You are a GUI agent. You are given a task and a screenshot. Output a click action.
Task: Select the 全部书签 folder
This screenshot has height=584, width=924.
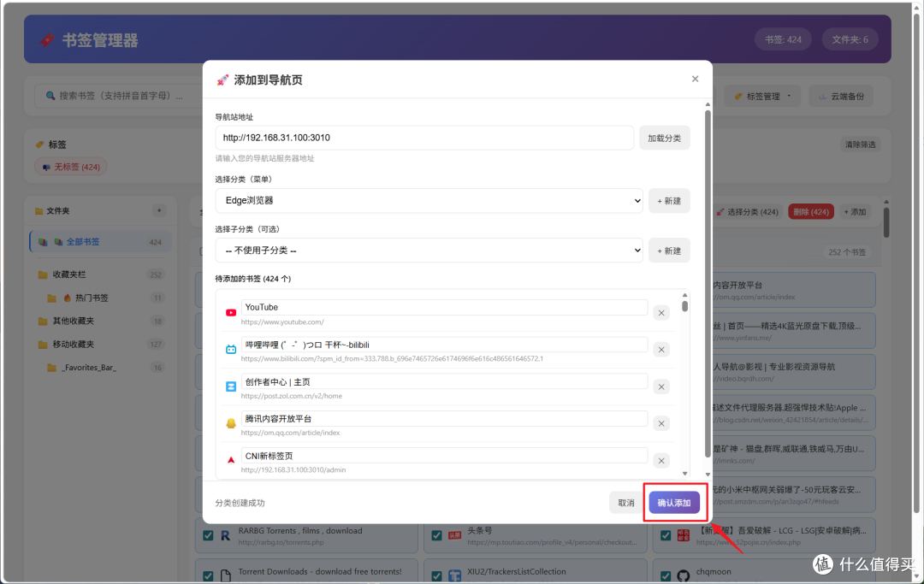(x=100, y=242)
